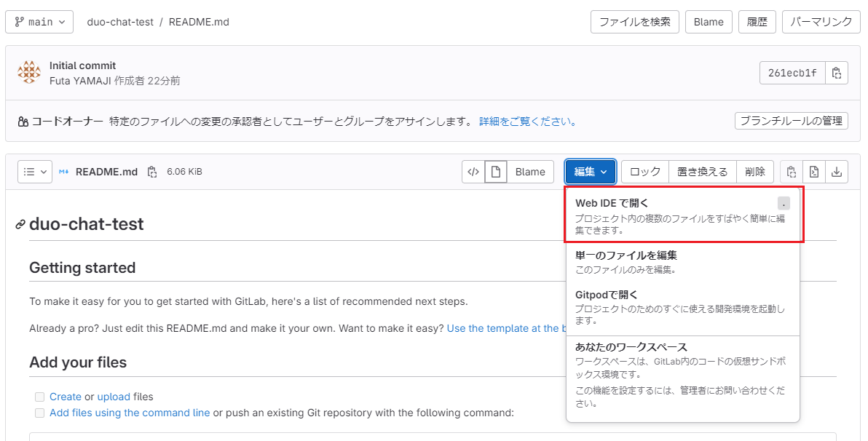
Task: Open the main branch selector dropdown
Action: point(39,22)
